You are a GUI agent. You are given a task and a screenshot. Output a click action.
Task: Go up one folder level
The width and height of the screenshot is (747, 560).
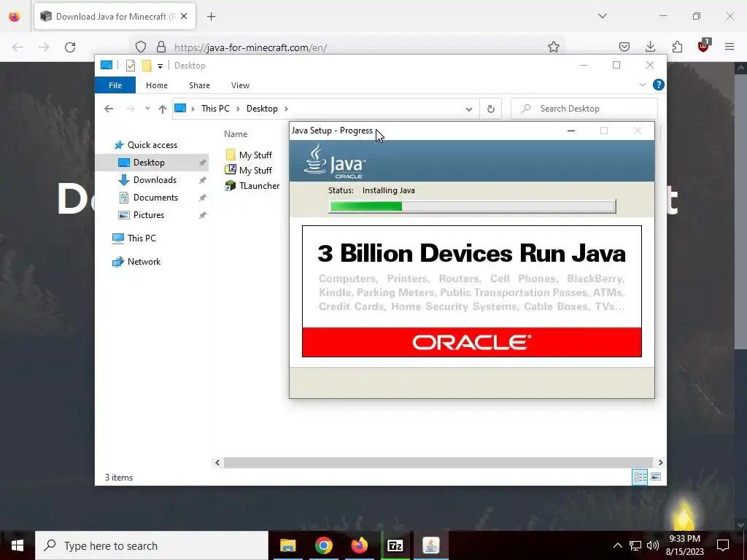pyautogui.click(x=163, y=109)
